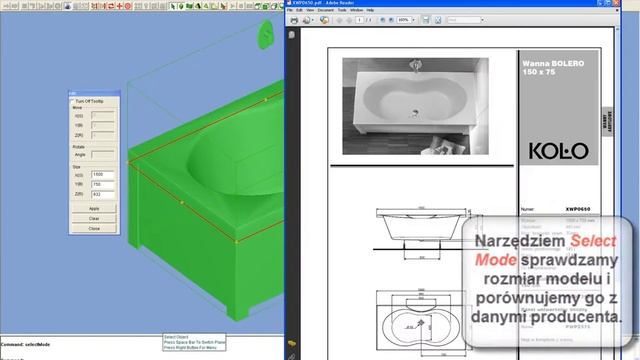
Task: Click the Size X field showing 1500
Action: 103,175
